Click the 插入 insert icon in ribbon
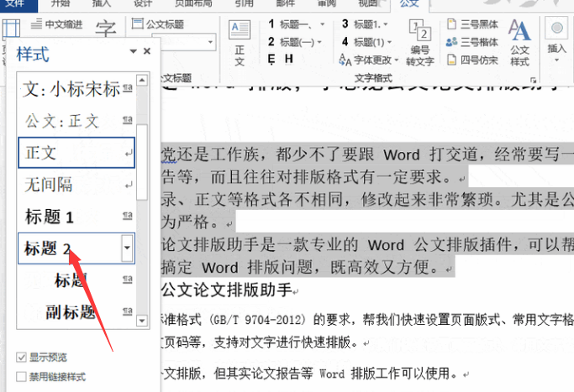This screenshot has height=392, width=574. 556,38
